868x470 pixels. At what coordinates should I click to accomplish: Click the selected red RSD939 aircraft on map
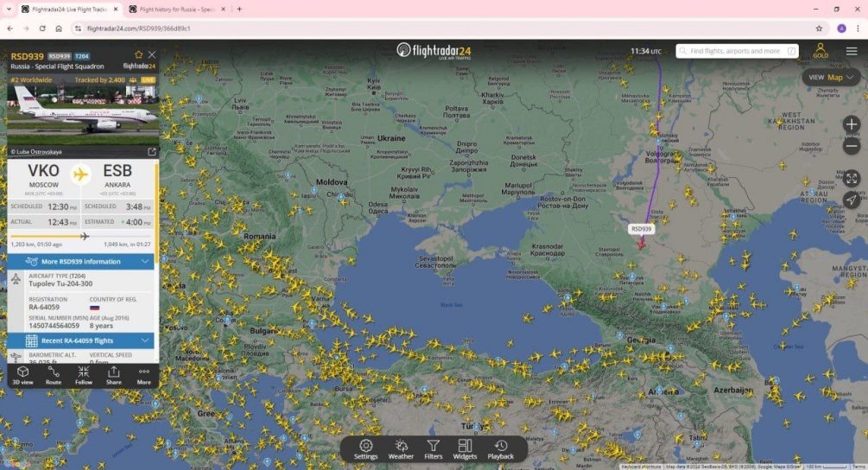(641, 242)
